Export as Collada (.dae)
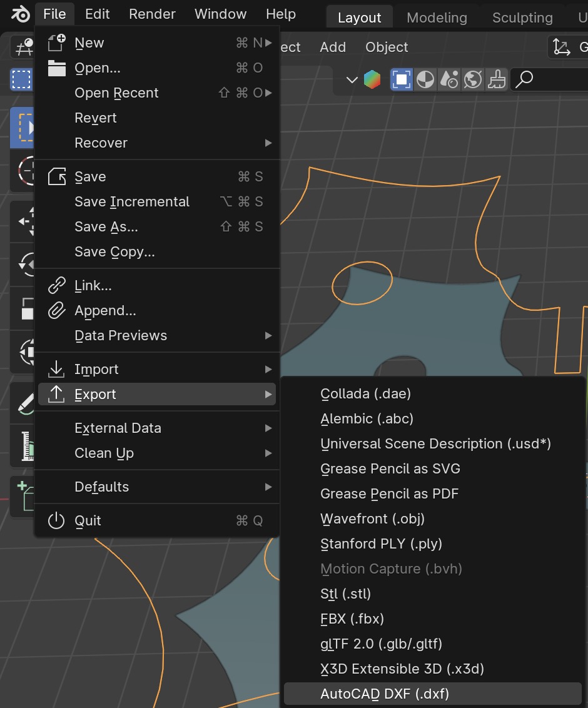588x708 pixels. [x=433, y=394]
